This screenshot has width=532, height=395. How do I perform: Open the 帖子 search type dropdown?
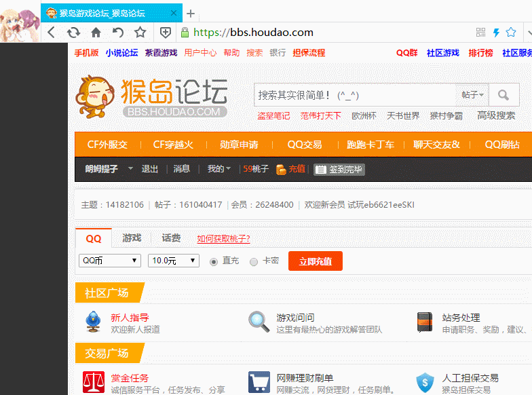(472, 95)
